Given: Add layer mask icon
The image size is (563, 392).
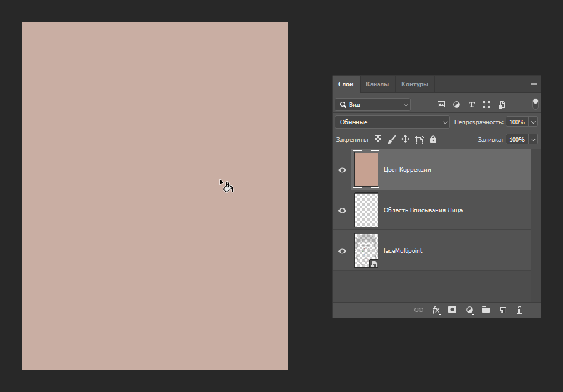Looking at the screenshot, I should pyautogui.click(x=452, y=310).
